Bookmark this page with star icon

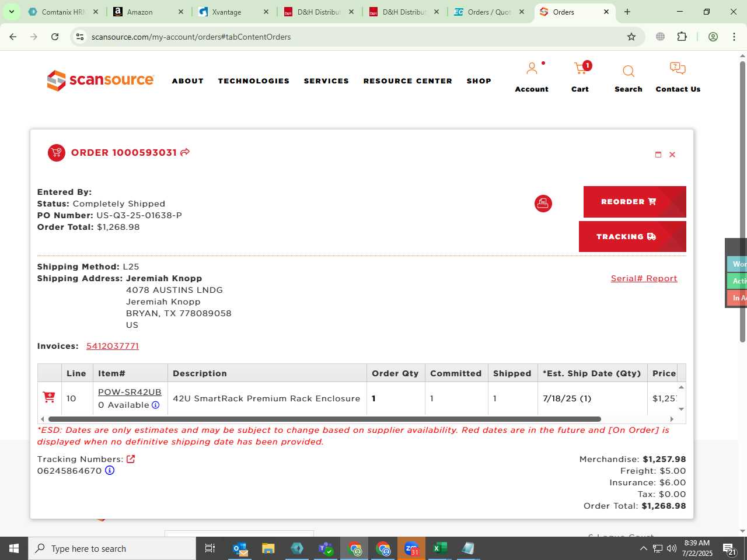click(631, 37)
